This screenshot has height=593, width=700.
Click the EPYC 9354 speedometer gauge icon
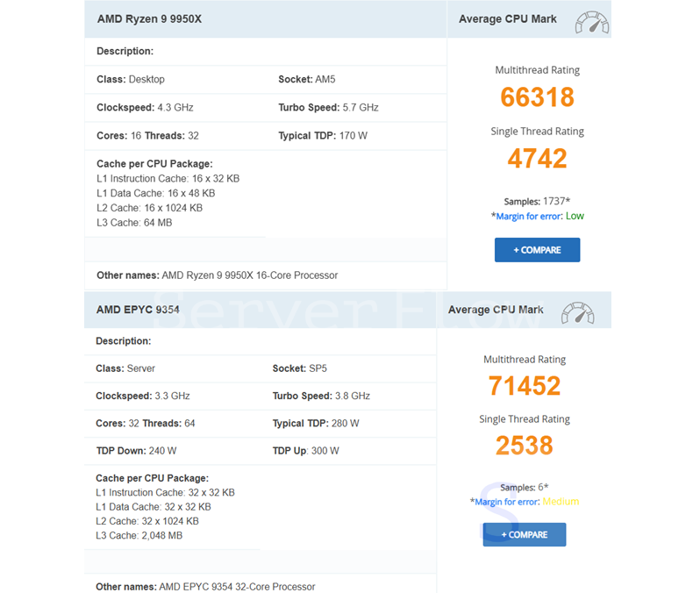[x=578, y=312]
